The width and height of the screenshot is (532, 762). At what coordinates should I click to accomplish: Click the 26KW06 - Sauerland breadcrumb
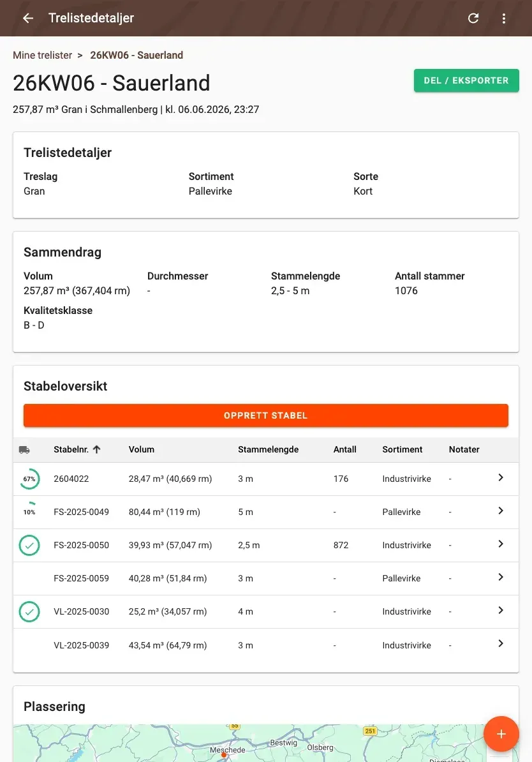coord(137,55)
